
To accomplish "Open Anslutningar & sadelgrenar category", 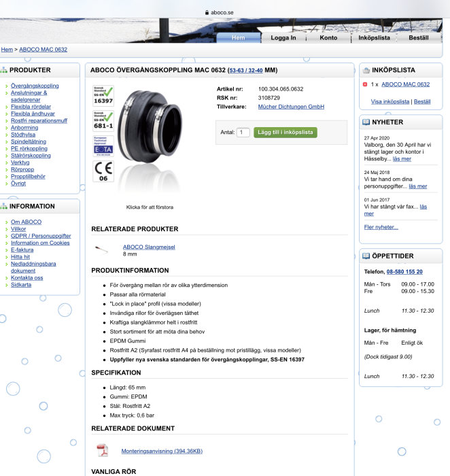I will click(29, 97).
